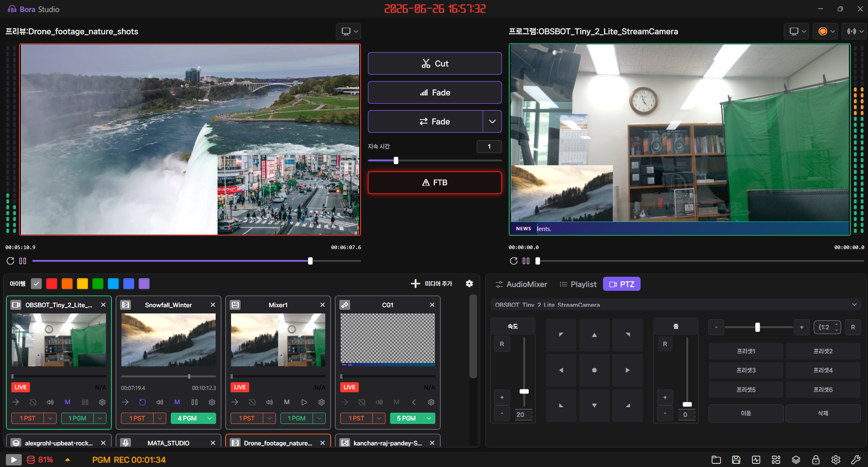Toggle M monitor on Mixer1 card
Screen dimensions: 868x467
(x=287, y=402)
